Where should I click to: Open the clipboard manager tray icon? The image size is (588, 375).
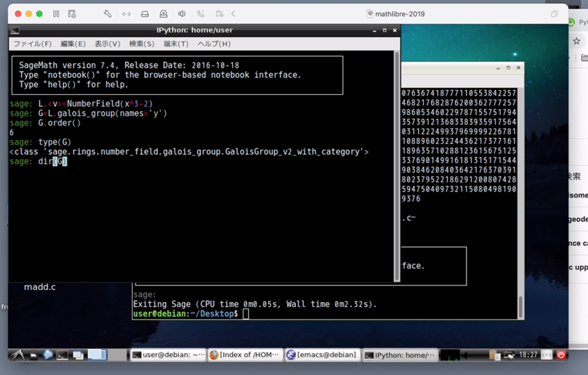tap(494, 355)
